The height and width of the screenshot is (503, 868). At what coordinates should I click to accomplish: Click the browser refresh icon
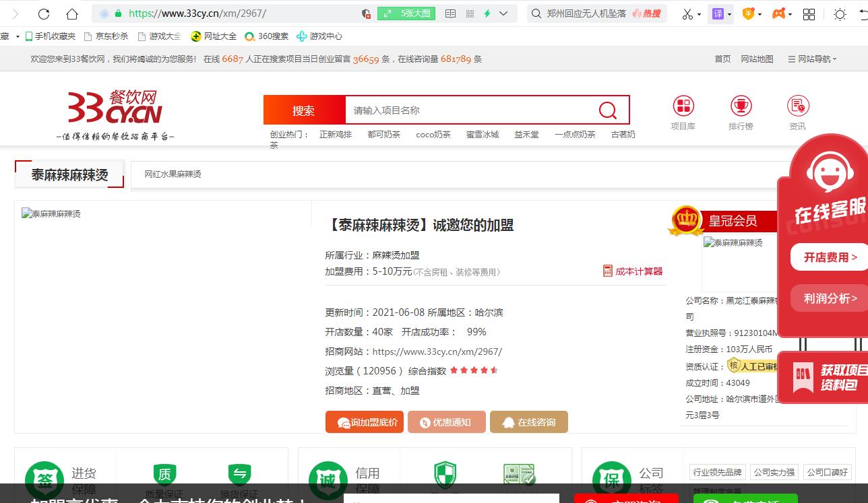(x=44, y=13)
